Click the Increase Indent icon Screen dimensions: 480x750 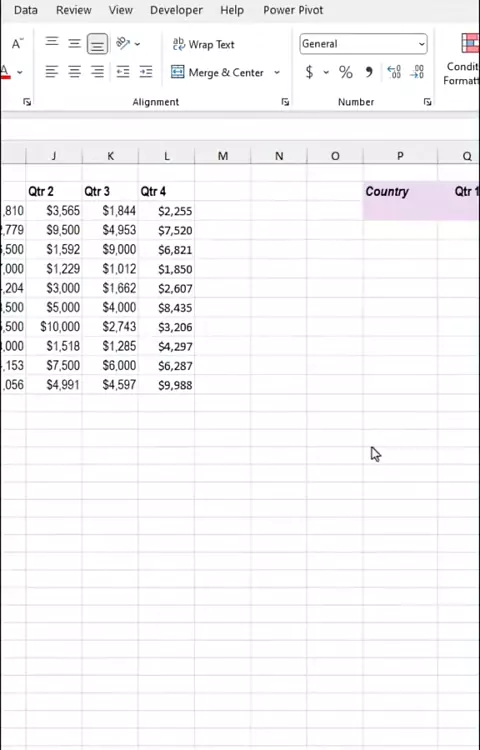click(x=146, y=72)
